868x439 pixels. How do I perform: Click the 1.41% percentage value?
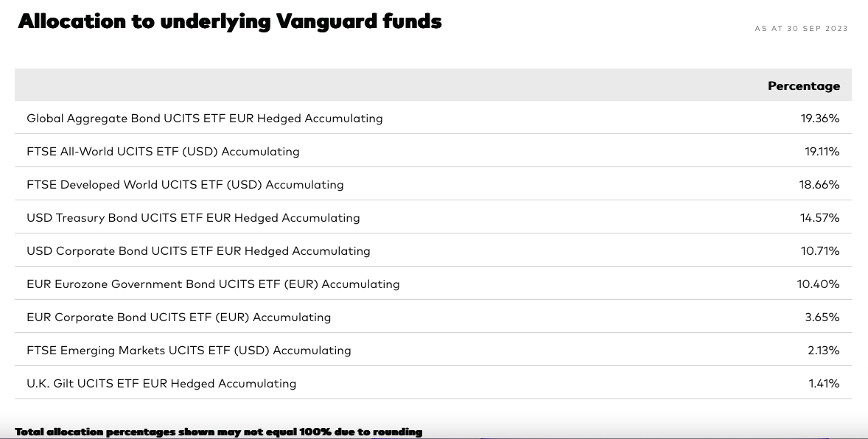[825, 383]
